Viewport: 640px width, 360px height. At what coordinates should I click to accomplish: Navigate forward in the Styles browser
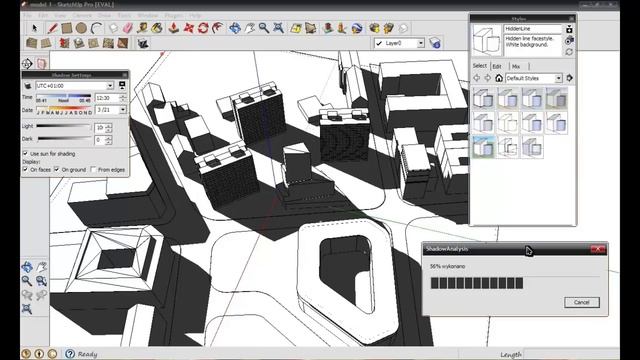tap(487, 78)
